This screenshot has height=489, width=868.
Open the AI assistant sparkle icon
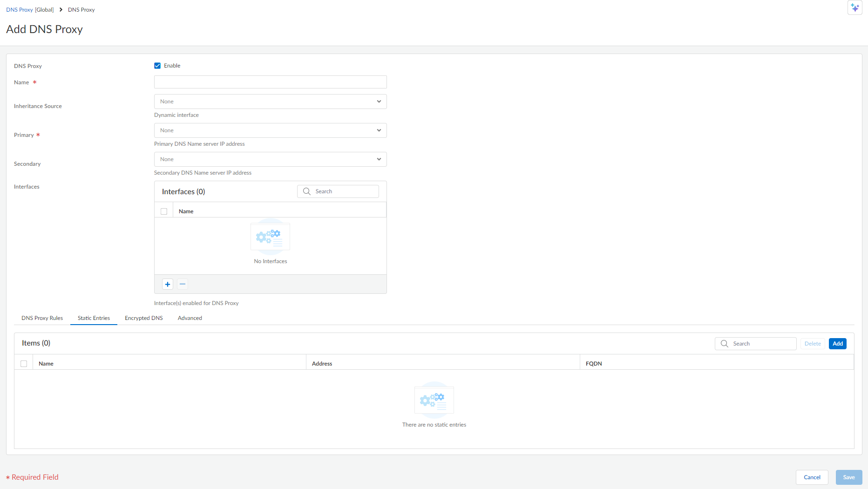[854, 8]
